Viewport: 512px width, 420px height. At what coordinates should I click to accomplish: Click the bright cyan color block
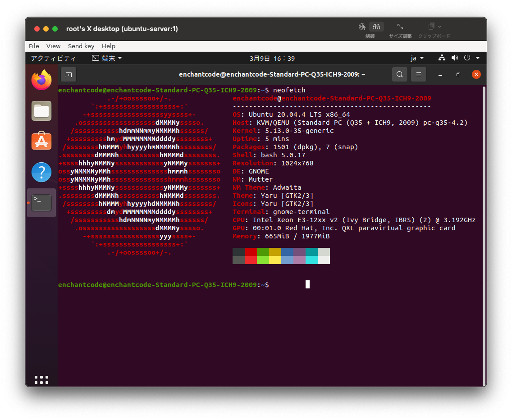click(311, 260)
